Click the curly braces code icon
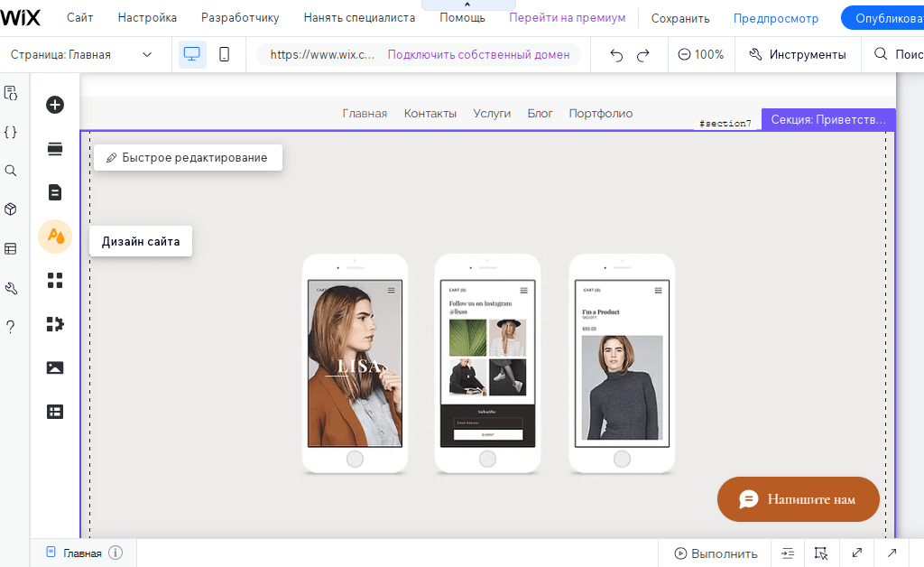Screen dimensions: 924x567 coord(11,132)
